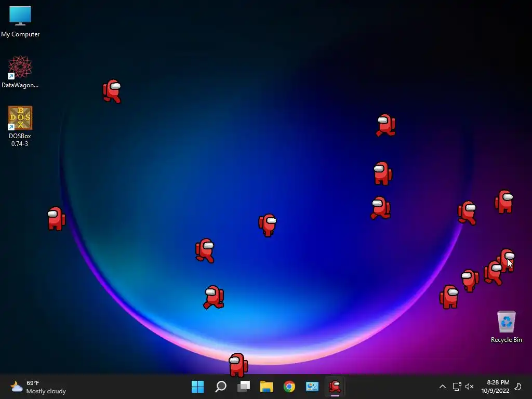
Task: Launch File Explorer from taskbar
Action: point(267,387)
